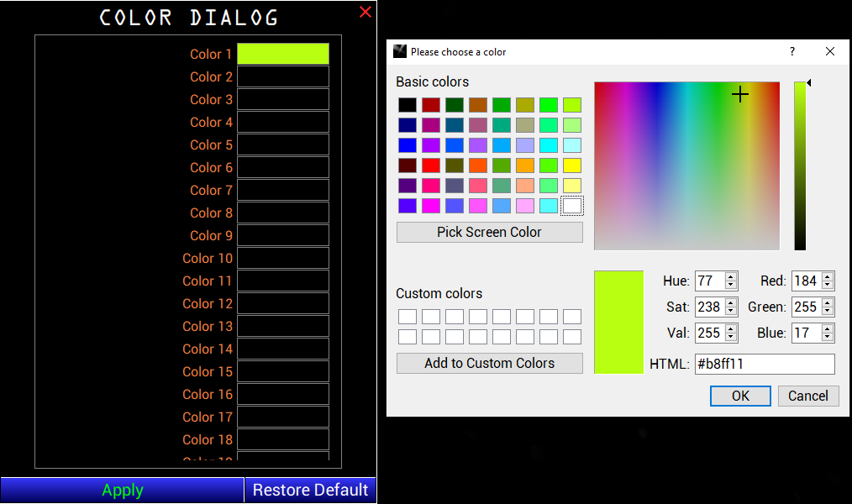
Task: Decrease the Red value with down arrow
Action: (x=828, y=286)
